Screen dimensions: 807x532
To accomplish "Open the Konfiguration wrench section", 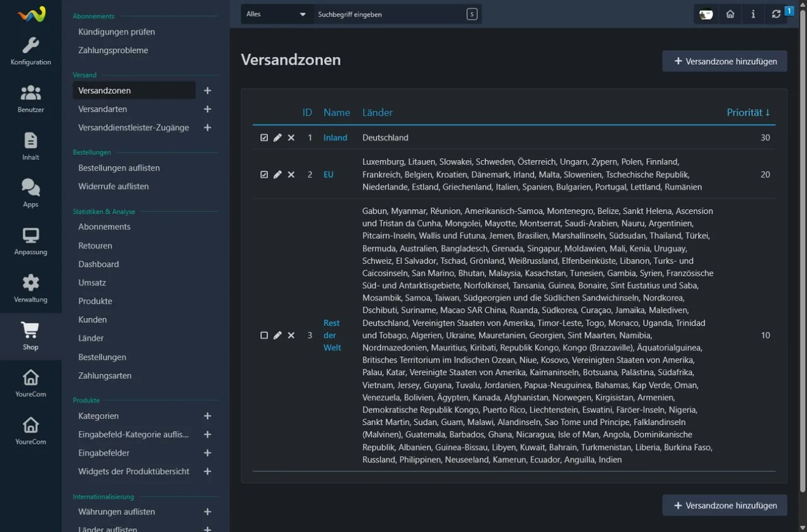I will [30, 52].
